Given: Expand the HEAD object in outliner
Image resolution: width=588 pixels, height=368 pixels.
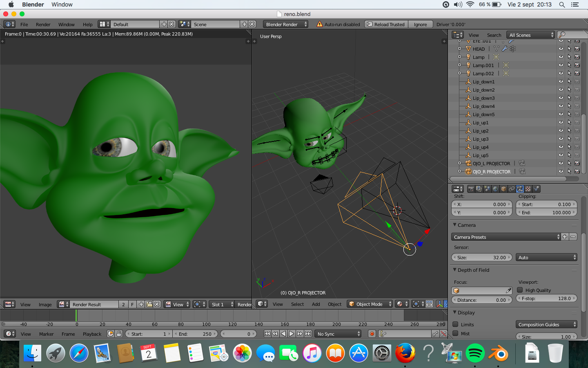Looking at the screenshot, I should [459, 49].
